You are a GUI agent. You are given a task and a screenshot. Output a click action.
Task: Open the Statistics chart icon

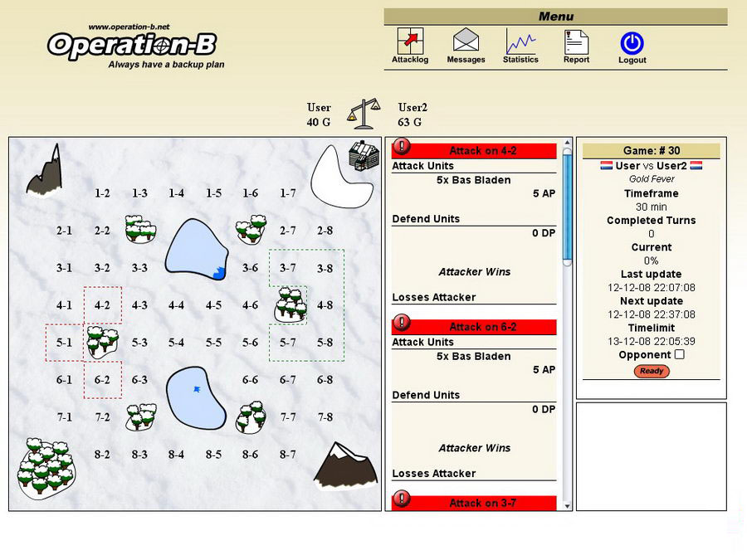pos(520,41)
